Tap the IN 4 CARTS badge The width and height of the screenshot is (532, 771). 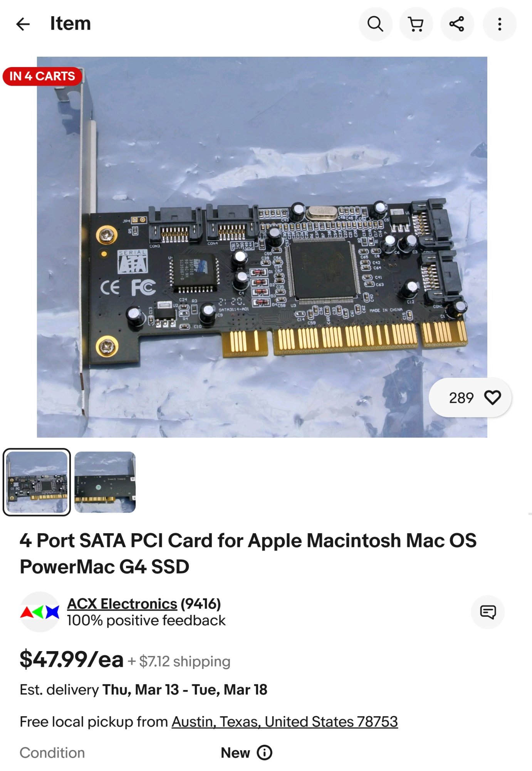click(x=42, y=76)
